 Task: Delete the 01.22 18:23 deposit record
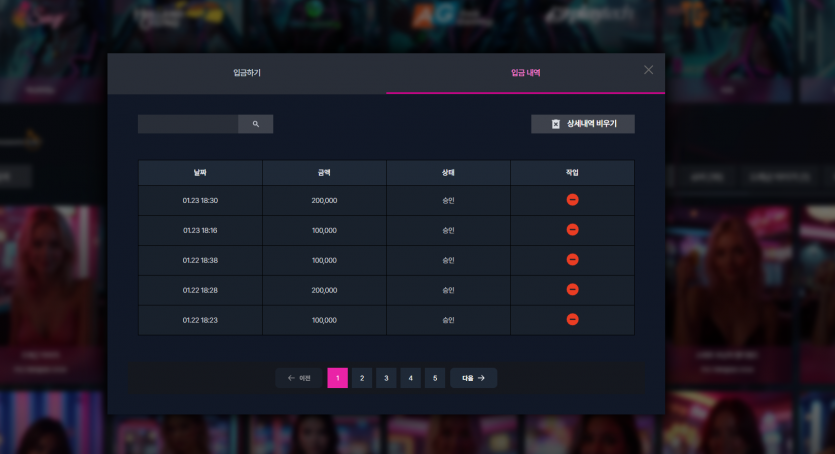(x=572, y=319)
